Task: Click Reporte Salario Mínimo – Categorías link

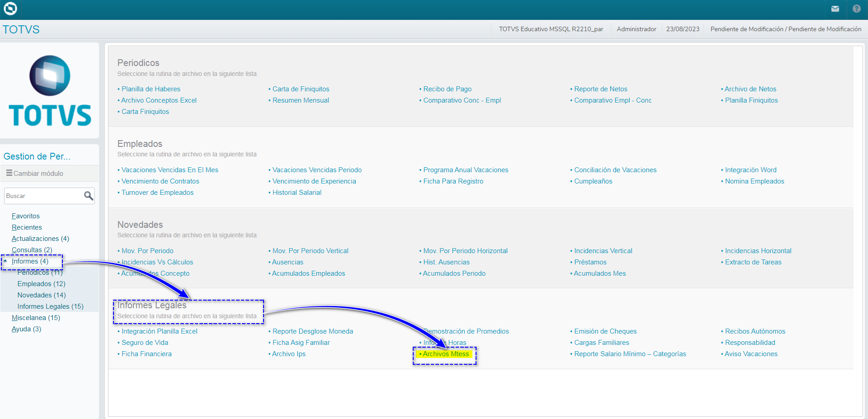Action: (x=630, y=354)
